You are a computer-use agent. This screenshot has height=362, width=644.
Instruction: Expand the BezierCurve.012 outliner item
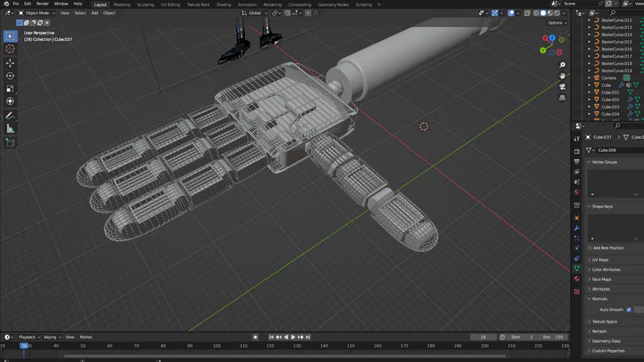pyautogui.click(x=590, y=20)
